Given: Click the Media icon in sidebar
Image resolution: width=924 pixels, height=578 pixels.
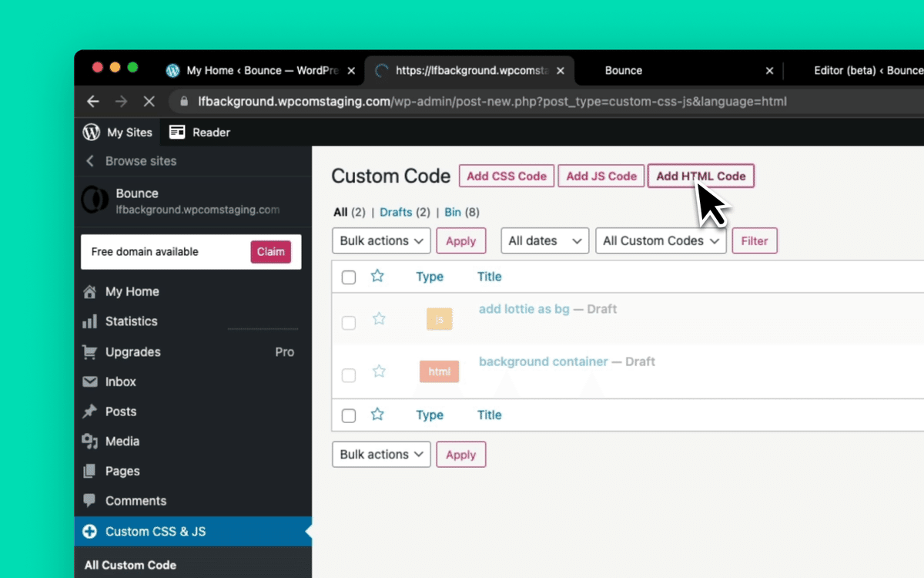Looking at the screenshot, I should pos(90,441).
